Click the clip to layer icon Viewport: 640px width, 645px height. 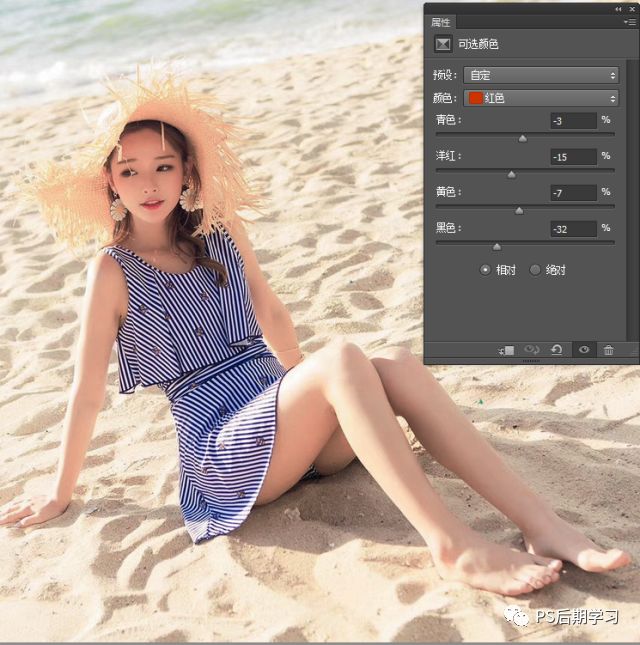coord(507,350)
